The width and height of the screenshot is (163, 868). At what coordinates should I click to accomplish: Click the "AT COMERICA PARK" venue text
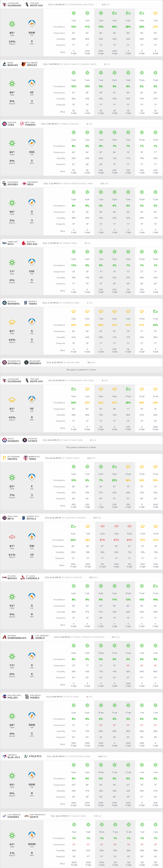pyautogui.click(x=69, y=303)
